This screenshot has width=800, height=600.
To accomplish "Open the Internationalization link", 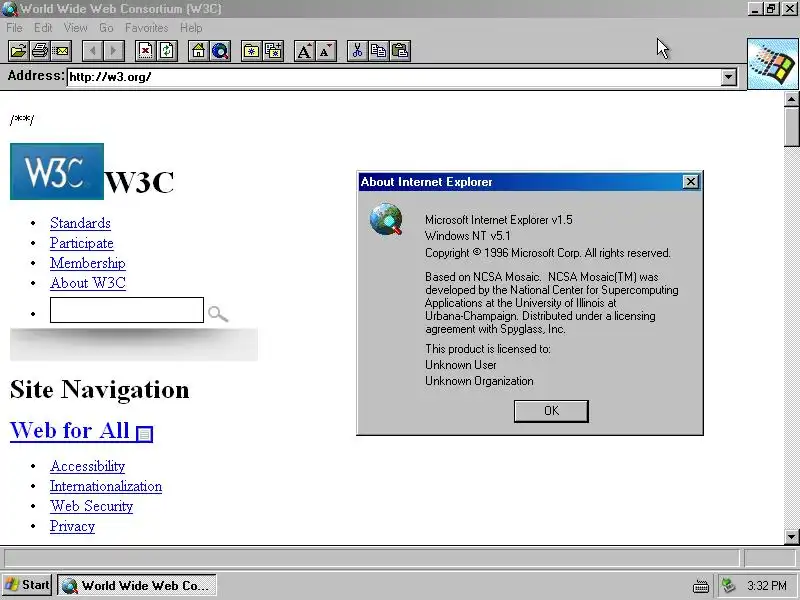I will point(106,486).
